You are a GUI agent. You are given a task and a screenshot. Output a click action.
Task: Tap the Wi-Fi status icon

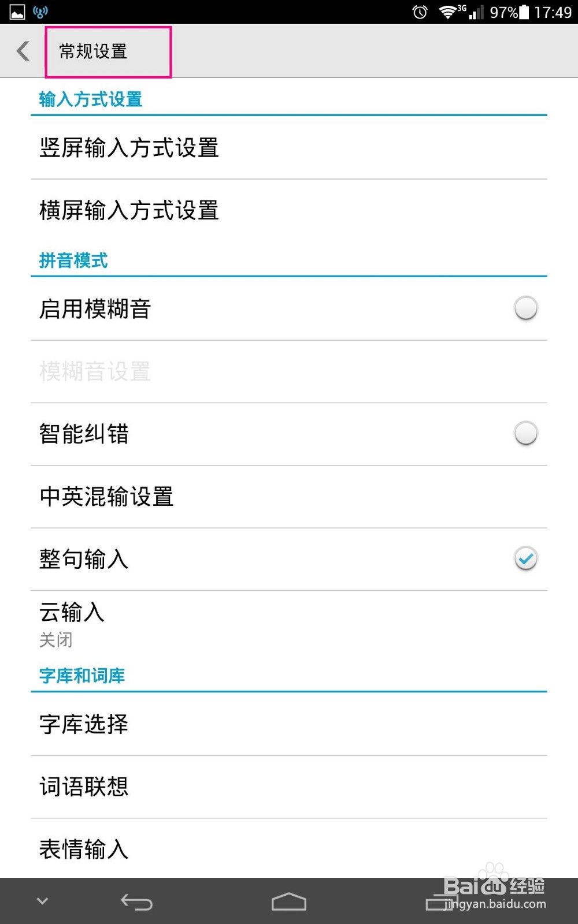[x=447, y=12]
